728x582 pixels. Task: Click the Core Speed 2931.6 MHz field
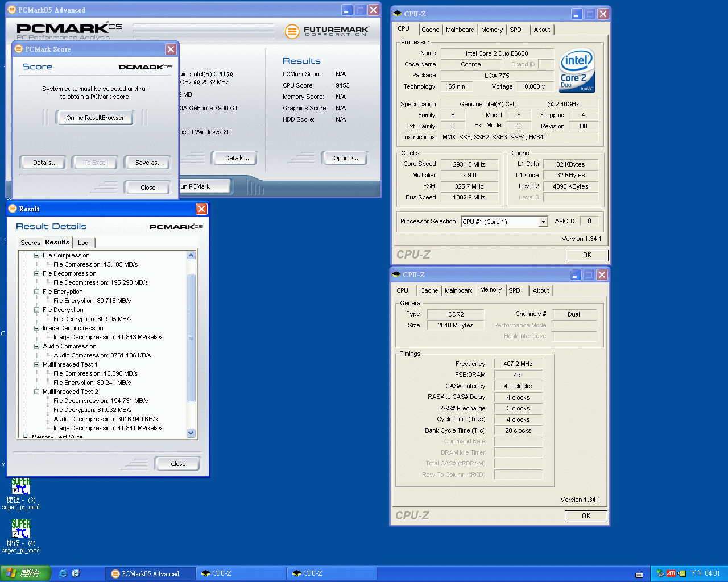click(x=469, y=164)
